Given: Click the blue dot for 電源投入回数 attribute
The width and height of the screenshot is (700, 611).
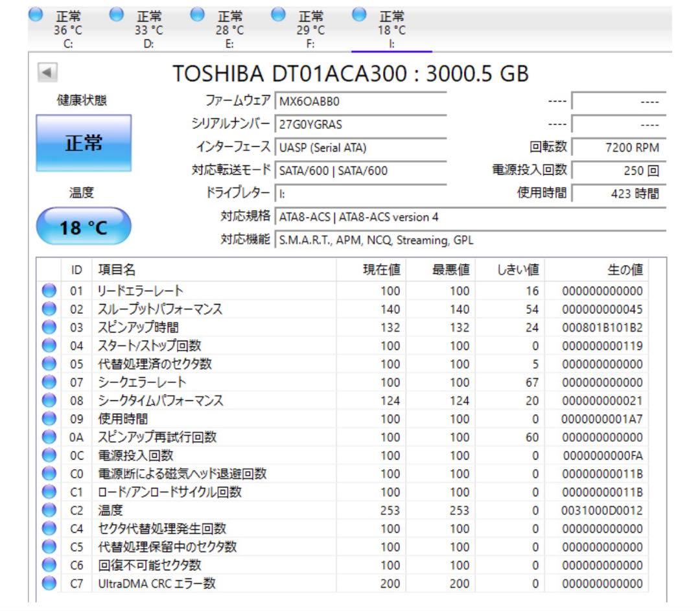Looking at the screenshot, I should 47,455.
